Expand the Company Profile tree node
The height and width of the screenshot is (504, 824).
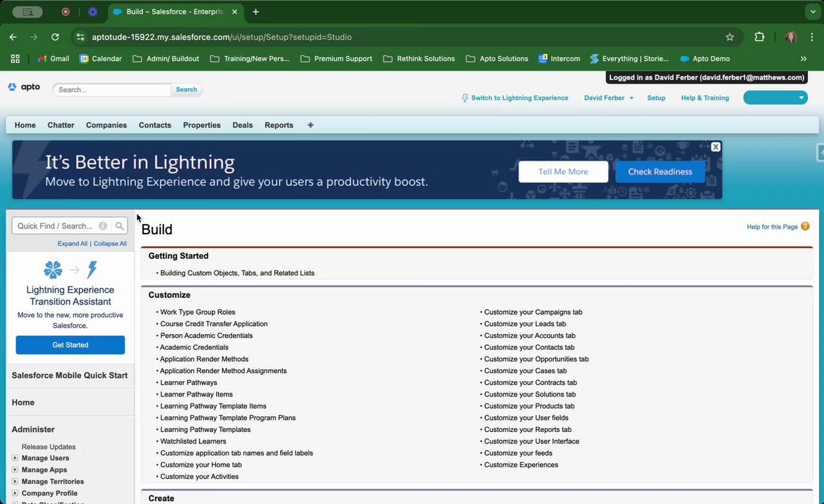click(15, 493)
